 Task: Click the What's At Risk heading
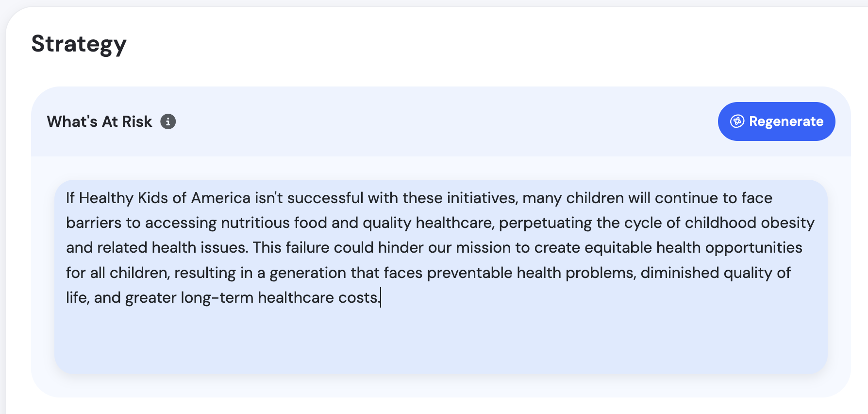point(100,121)
